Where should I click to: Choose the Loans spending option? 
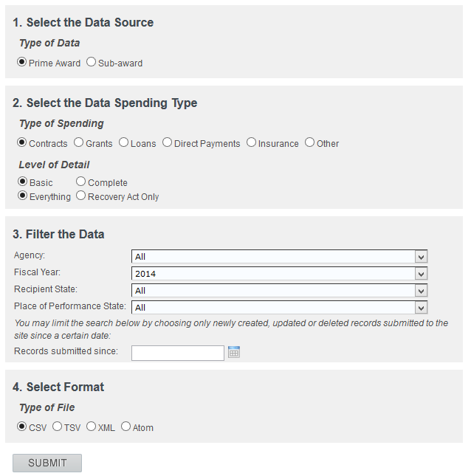coord(123,143)
